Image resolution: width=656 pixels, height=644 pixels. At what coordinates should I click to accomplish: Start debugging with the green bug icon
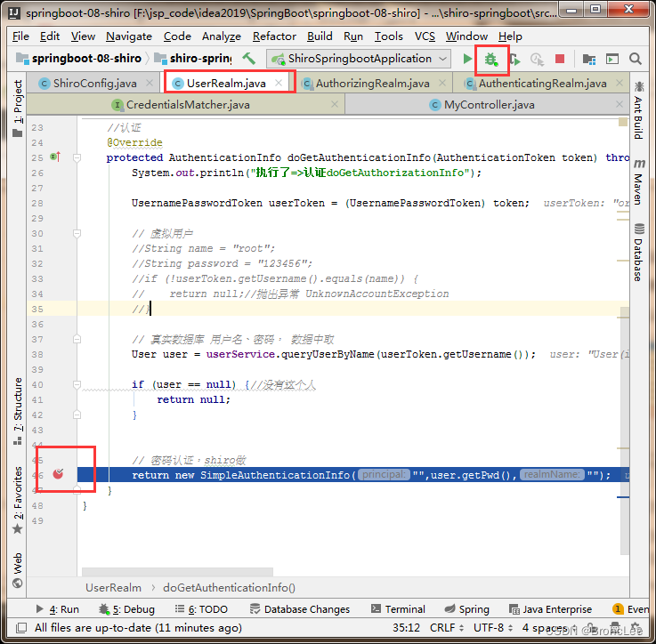491,60
